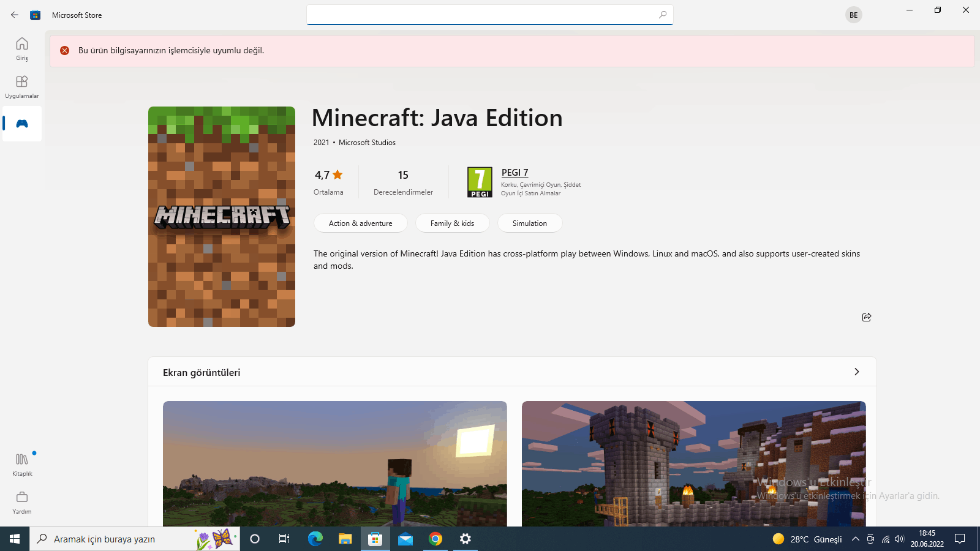Open Settings gear on taskbar

(466, 539)
